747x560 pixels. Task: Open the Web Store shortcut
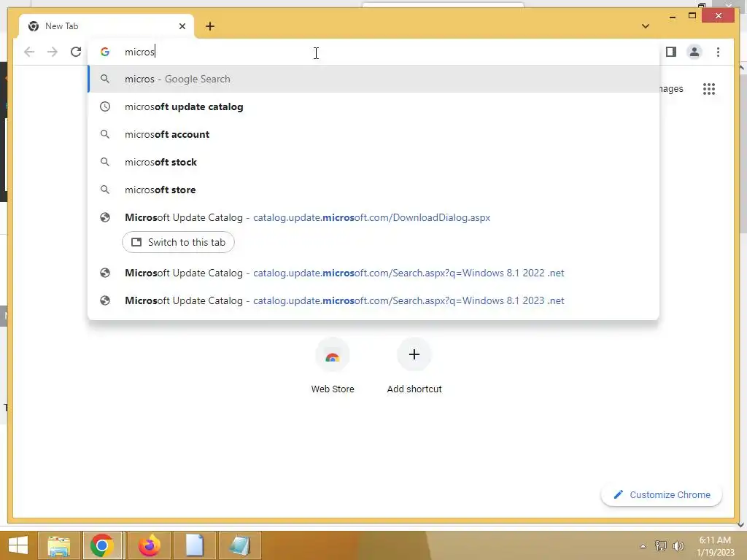pos(333,366)
